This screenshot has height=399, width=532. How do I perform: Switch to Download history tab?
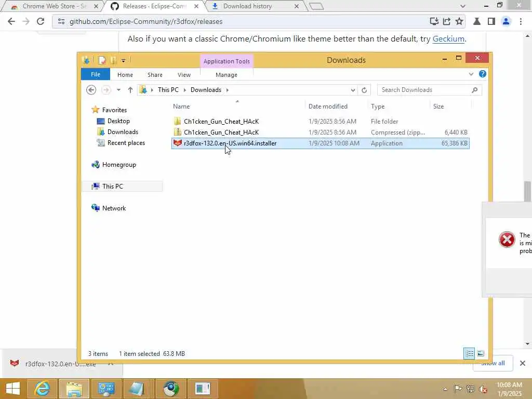coord(255,6)
